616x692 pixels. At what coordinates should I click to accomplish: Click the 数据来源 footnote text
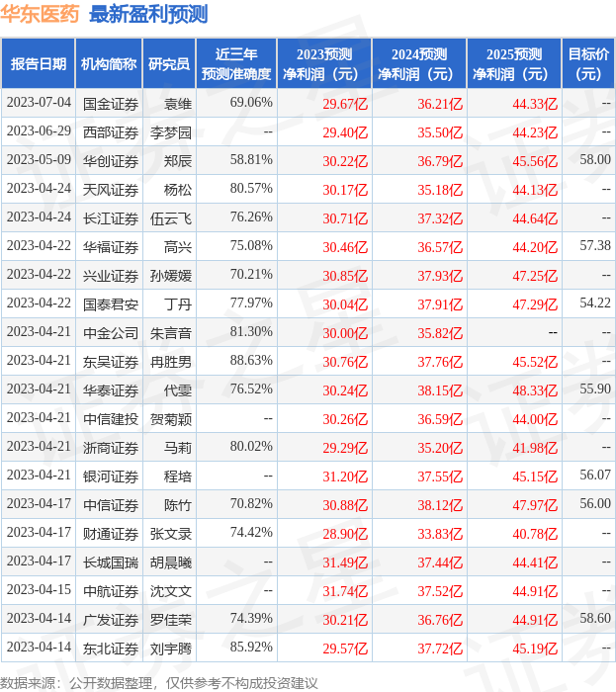pos(159,683)
